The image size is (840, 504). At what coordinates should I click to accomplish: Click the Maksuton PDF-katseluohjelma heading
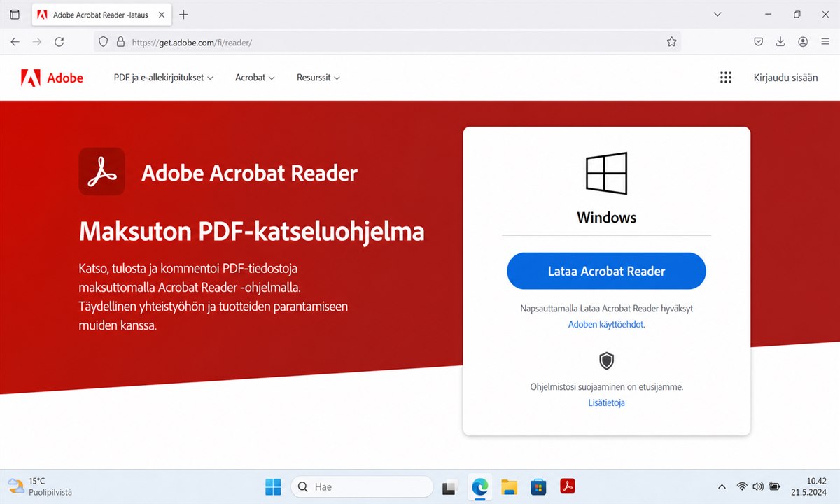(252, 231)
